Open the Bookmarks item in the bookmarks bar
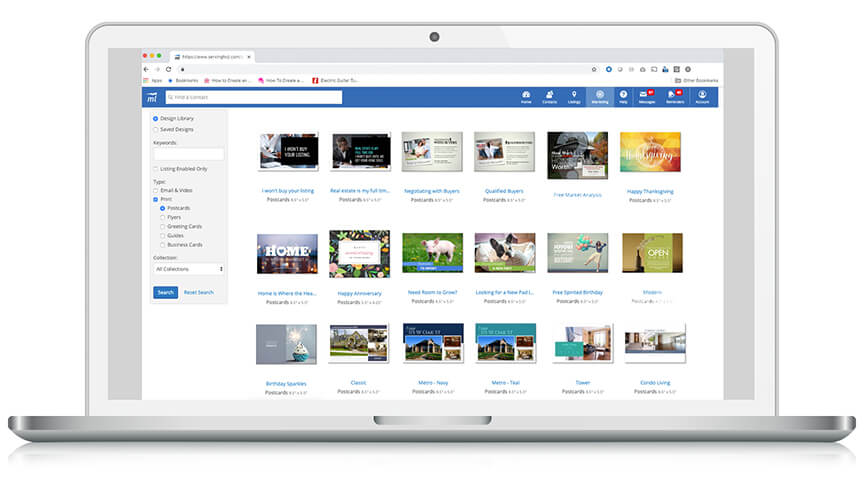The width and height of the screenshot is (864, 483). (x=183, y=80)
